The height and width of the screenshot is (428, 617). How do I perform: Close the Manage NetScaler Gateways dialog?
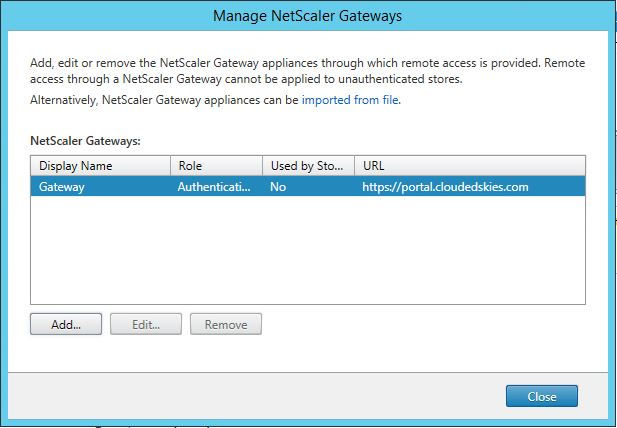tap(542, 396)
